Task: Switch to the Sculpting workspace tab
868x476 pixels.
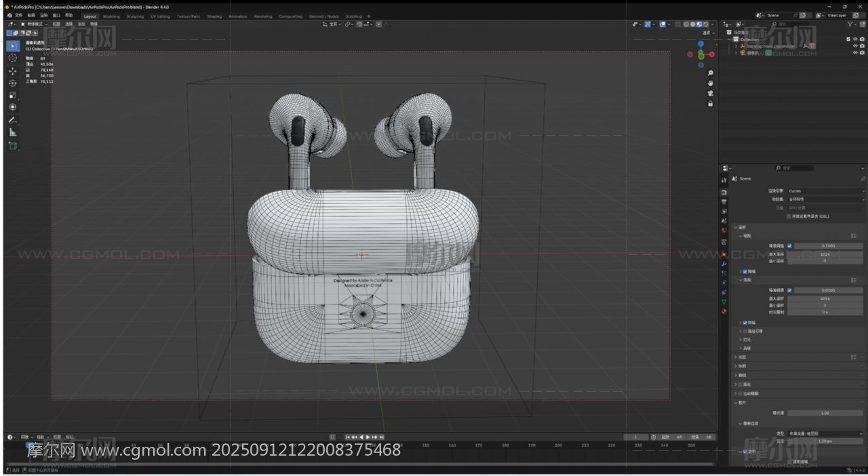Action: click(x=135, y=16)
